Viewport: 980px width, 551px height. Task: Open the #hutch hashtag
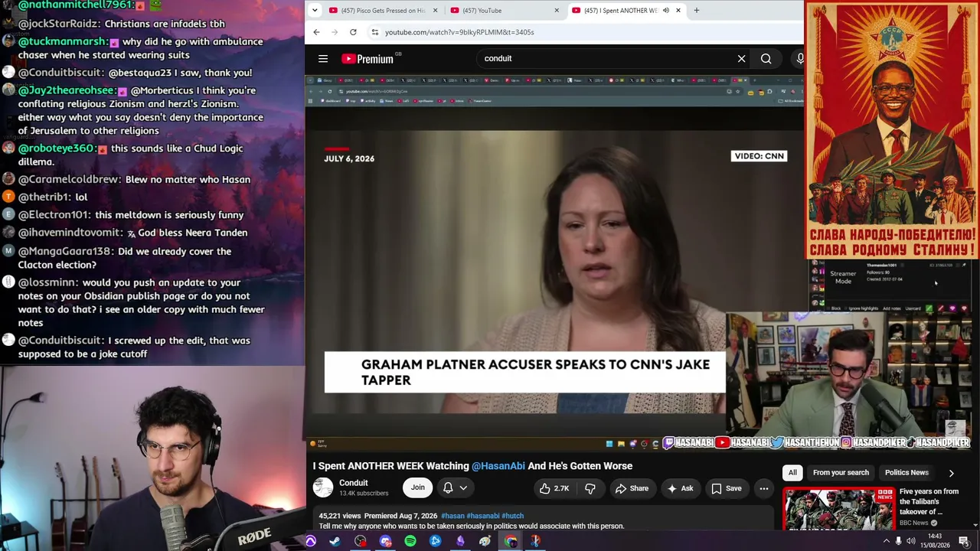[512, 516]
